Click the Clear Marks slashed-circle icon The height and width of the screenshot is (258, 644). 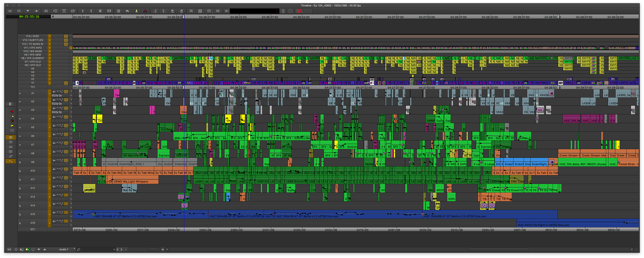[x=73, y=11]
